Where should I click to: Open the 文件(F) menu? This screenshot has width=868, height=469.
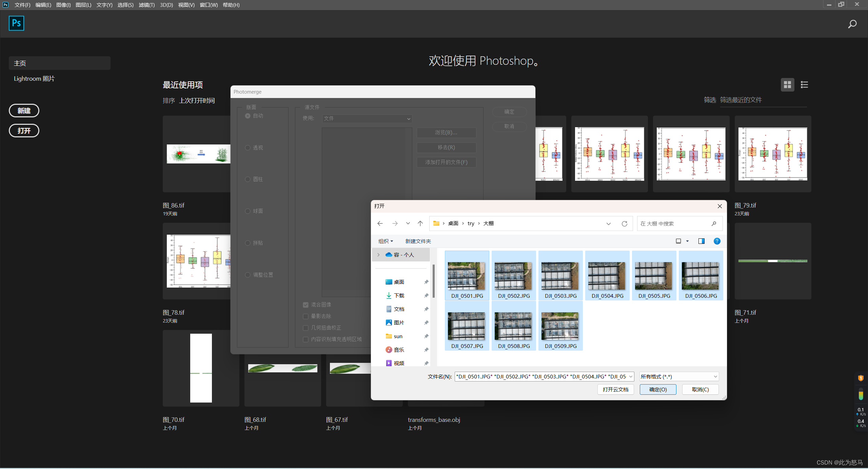pyautogui.click(x=22, y=5)
